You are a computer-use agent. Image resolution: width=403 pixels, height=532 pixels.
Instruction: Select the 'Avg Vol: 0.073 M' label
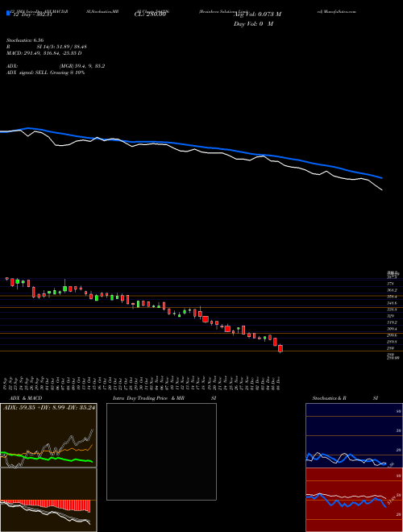click(x=257, y=15)
